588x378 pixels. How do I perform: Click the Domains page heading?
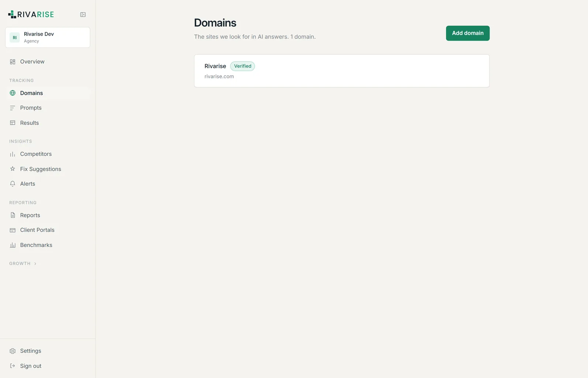coord(215,23)
